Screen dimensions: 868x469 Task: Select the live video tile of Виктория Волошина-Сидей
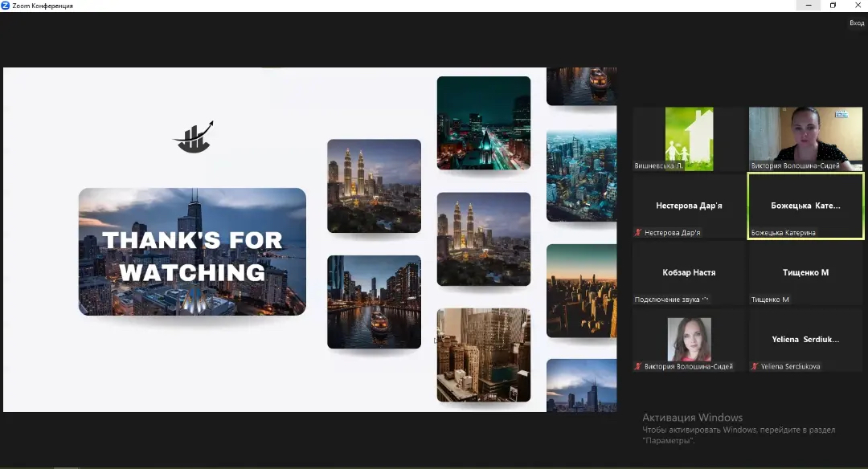pyautogui.click(x=806, y=139)
